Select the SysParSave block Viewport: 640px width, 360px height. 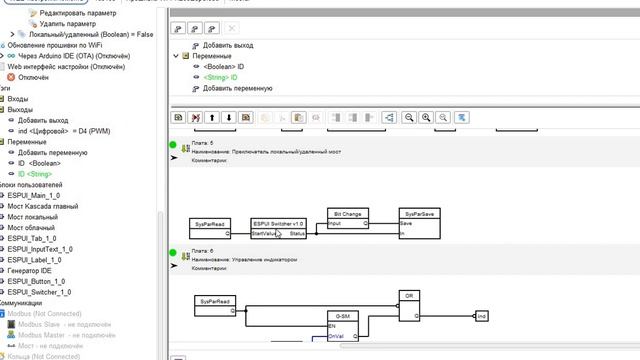click(420, 224)
